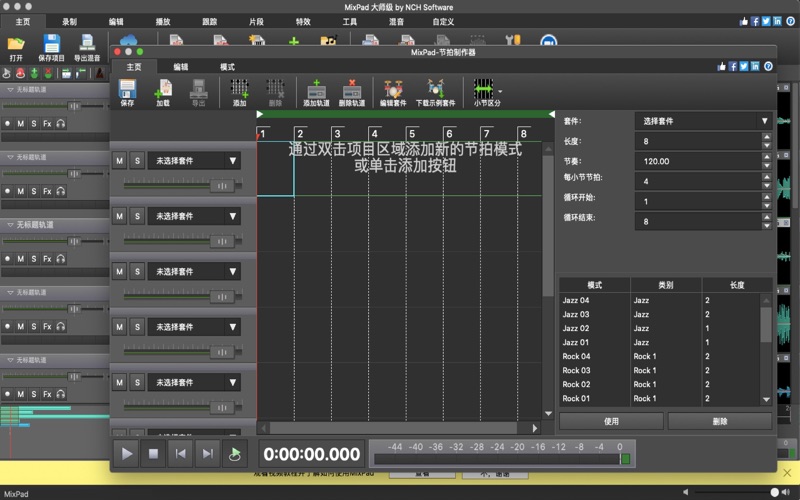Open the 套件 (Kit) 选择套件 dropdown
Viewport: 800px width, 500px height.
coord(703,121)
